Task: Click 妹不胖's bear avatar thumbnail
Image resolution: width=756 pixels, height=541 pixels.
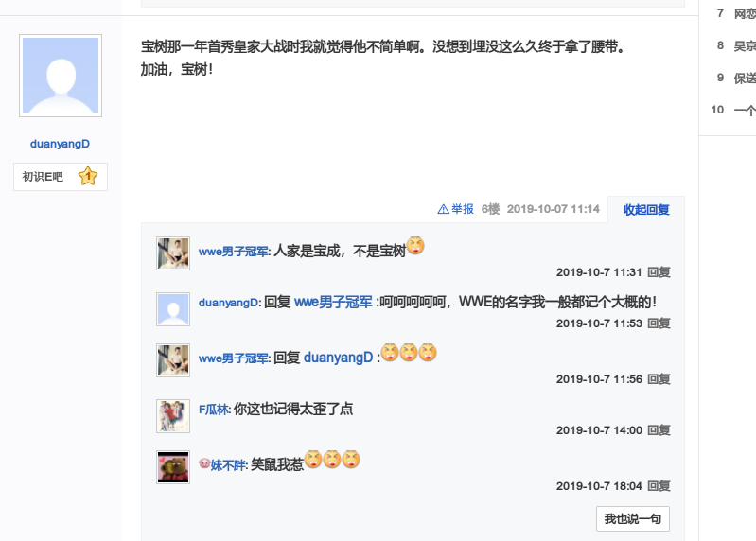Action: pyautogui.click(x=173, y=467)
